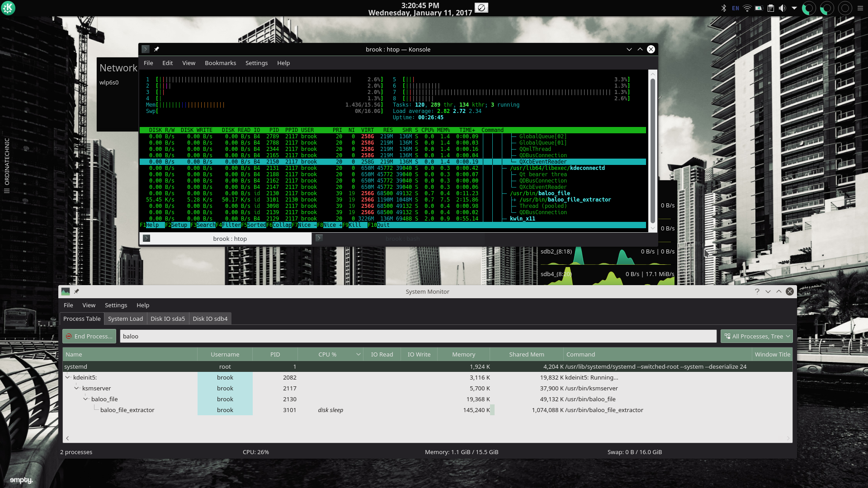
Task: Open Konsole Edit menu
Action: 167,63
